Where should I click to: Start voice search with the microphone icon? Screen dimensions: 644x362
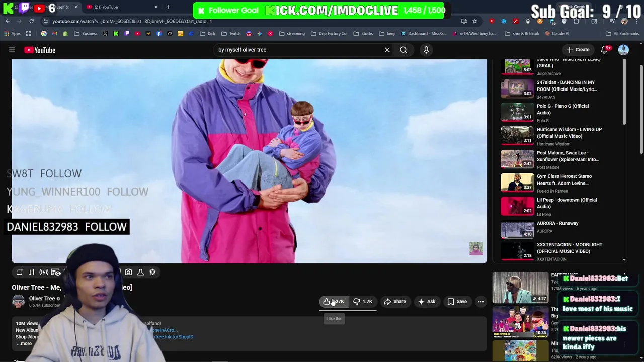426,50
